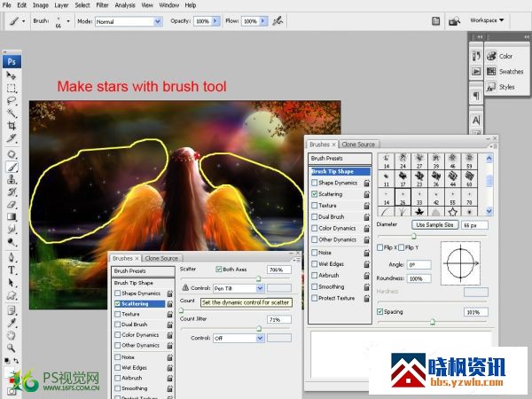Screen dimensions: 532x399
Task: Open the Flow slider arrow
Action: click(x=263, y=21)
